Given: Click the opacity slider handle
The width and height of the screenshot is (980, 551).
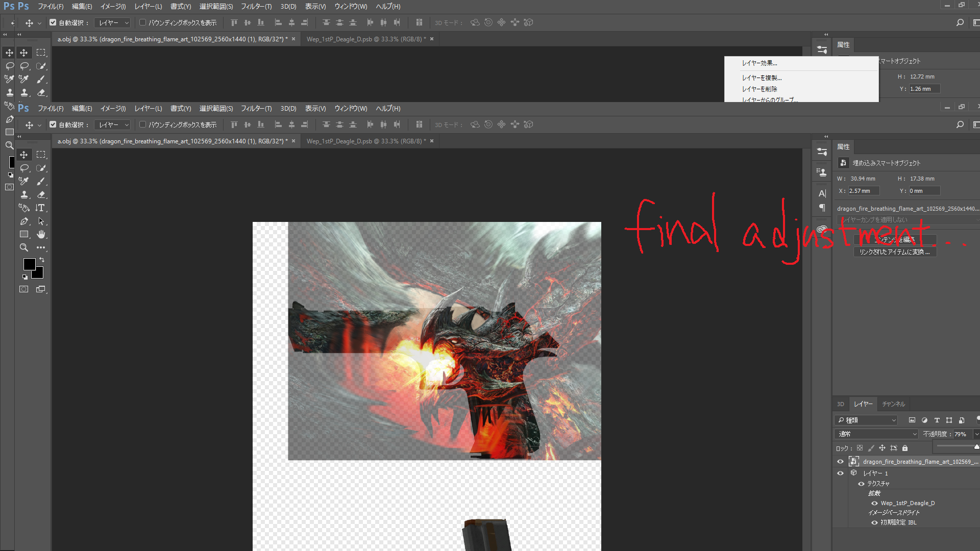Looking at the screenshot, I should click(976, 446).
